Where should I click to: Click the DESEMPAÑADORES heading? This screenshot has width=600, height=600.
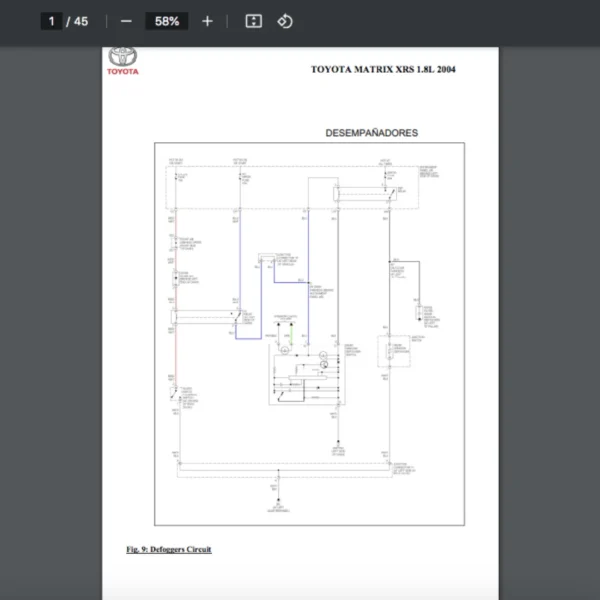point(371,133)
